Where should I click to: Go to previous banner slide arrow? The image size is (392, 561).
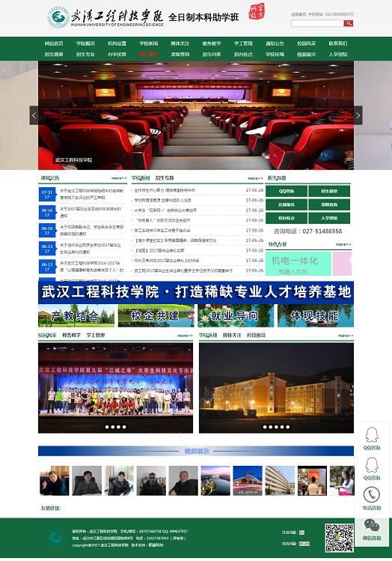pos(34,115)
